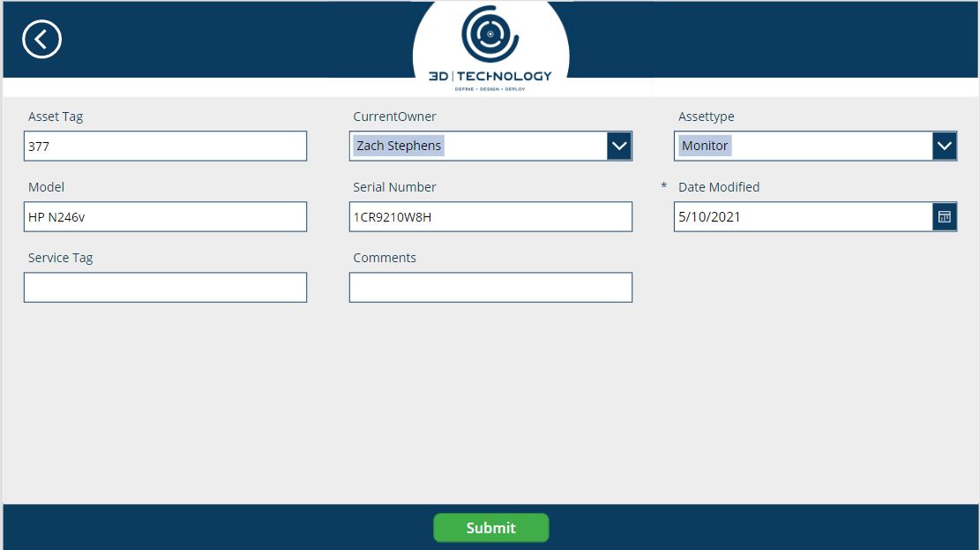Click the empty Service Tag field
The height and width of the screenshot is (550, 980).
coord(165,286)
